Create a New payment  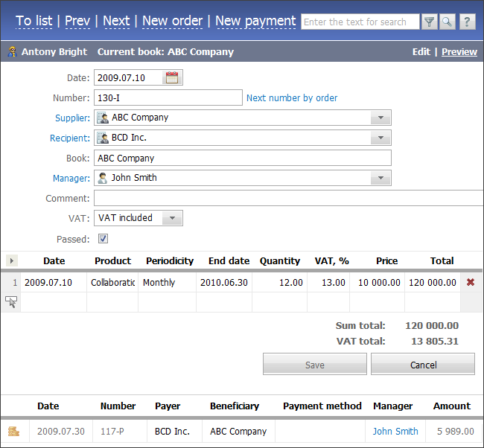pos(255,21)
